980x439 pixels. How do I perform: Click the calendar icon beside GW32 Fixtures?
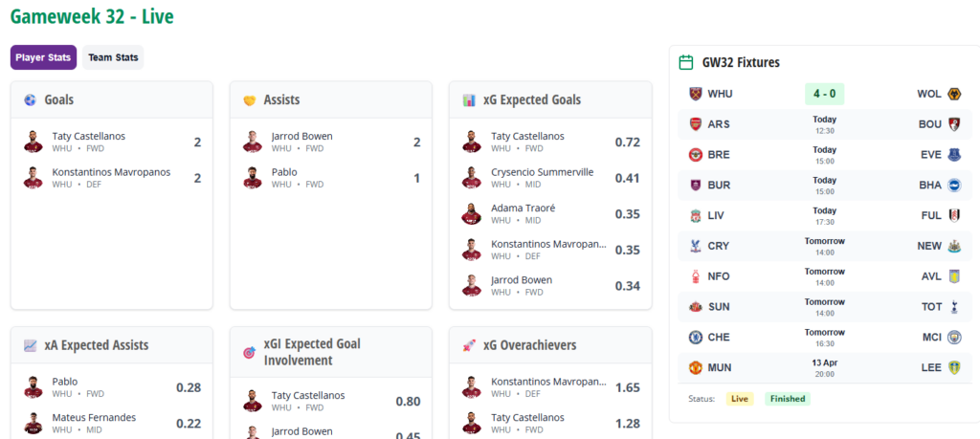686,62
